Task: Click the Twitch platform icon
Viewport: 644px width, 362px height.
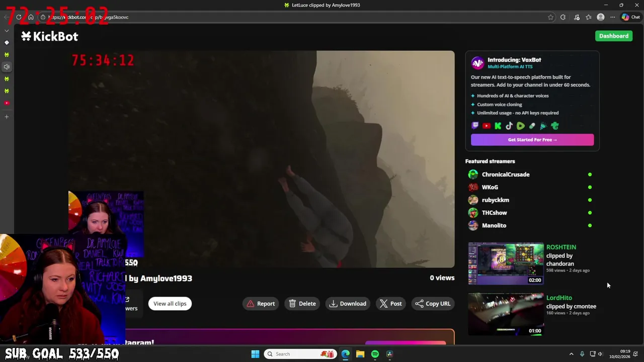Action: [475, 126]
